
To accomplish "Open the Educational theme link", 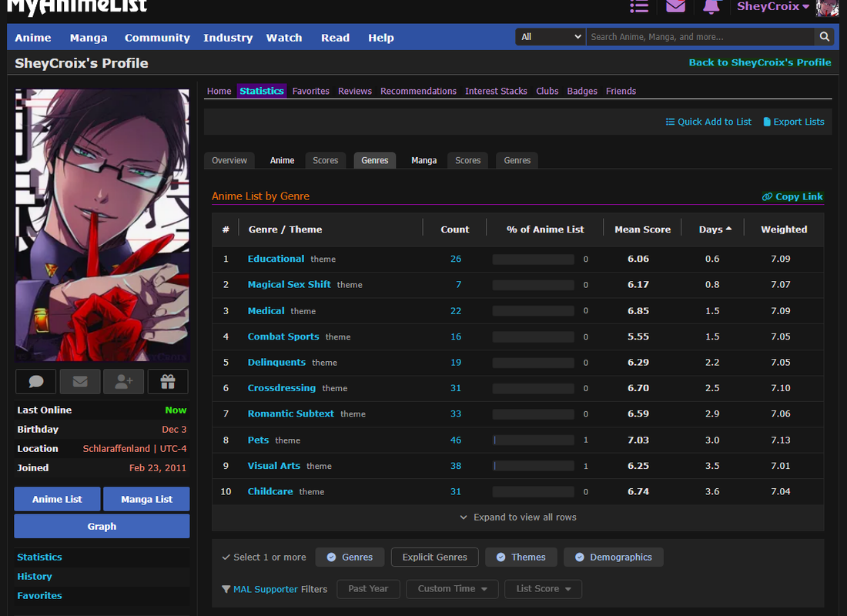I will 276,259.
